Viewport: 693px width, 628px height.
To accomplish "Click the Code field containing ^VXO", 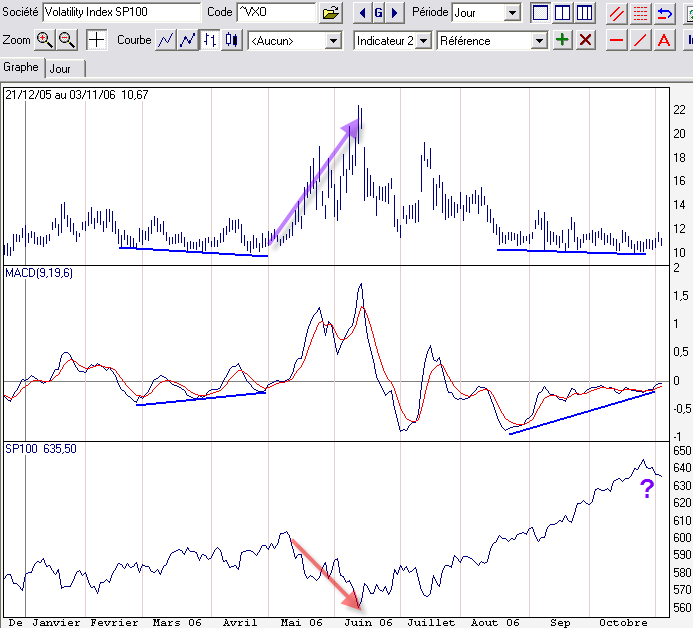I will [277, 12].
